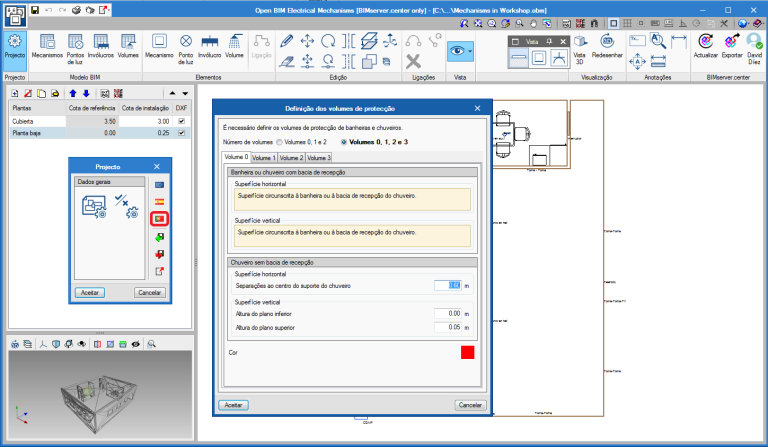Open the red Cor color swatch
Image resolution: width=768 pixels, height=447 pixels.
[x=467, y=352]
